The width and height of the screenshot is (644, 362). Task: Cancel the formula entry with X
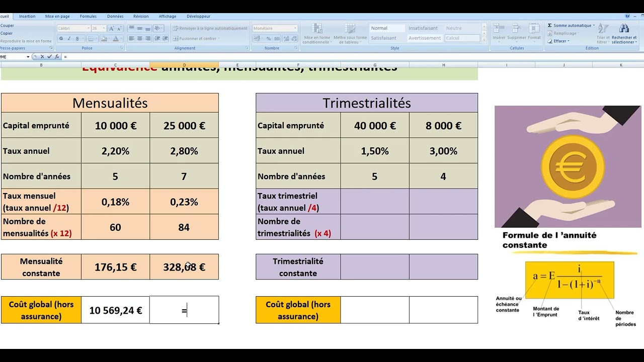pos(42,57)
